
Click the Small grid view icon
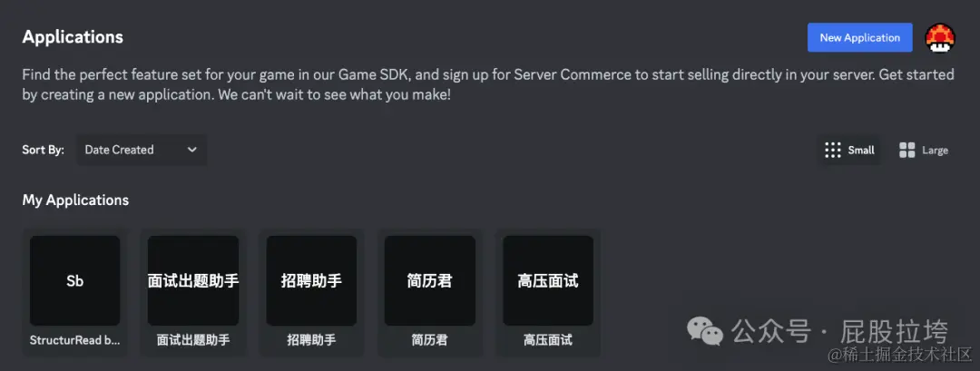click(832, 150)
